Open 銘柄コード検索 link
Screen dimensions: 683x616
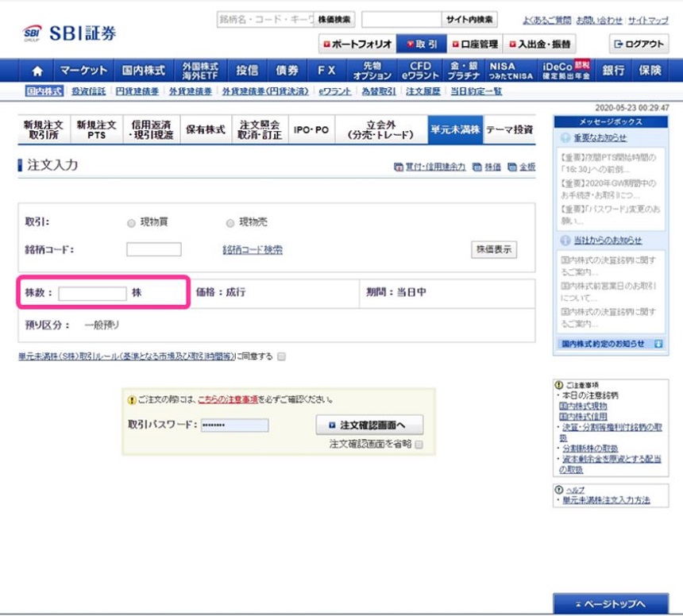click(x=253, y=250)
